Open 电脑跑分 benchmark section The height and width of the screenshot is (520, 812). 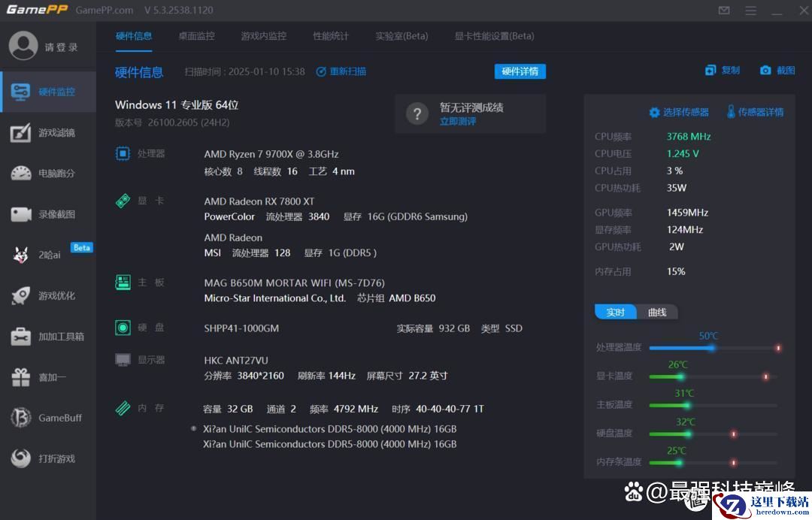click(x=48, y=174)
